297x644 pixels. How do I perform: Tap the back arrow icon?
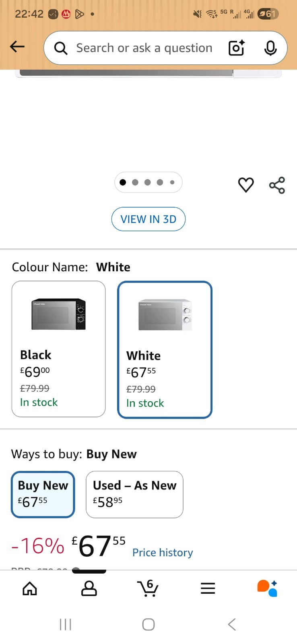17,47
